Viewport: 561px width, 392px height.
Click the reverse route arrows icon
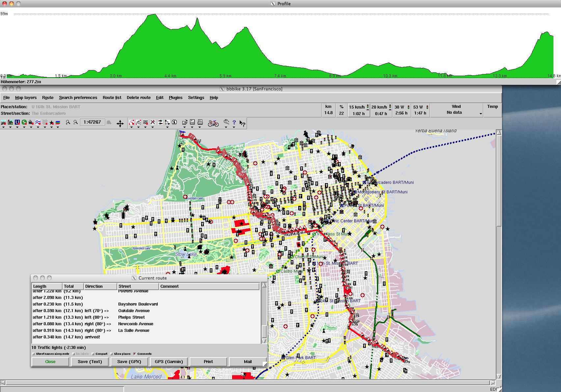(x=160, y=122)
